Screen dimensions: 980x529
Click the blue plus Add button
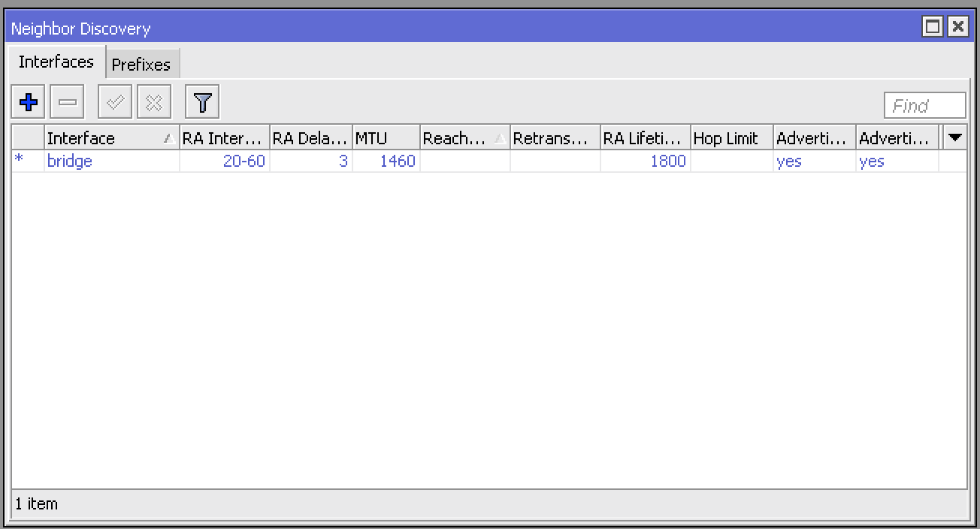coord(29,102)
